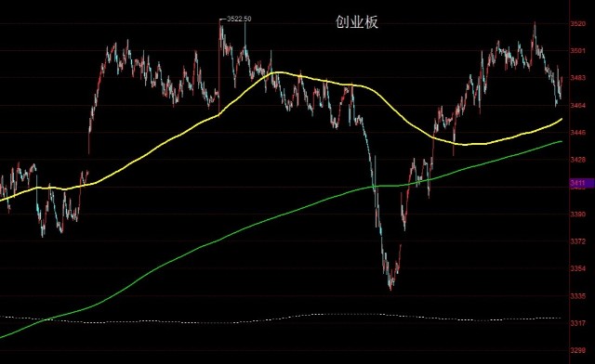This screenshot has height=364, width=595.
Task: Click the 3464 price axis label
Action: [578, 105]
